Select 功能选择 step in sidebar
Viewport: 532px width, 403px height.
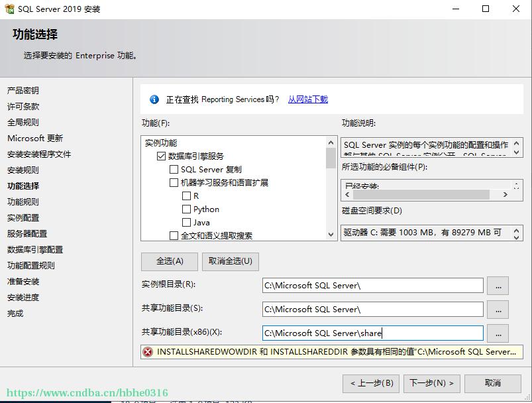coord(23,186)
